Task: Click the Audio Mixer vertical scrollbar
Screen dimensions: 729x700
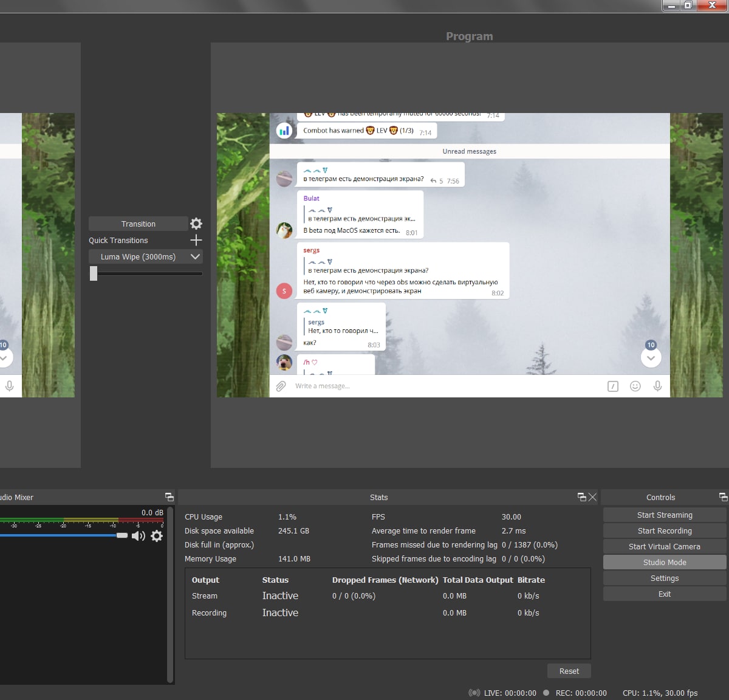Action: (x=170, y=595)
